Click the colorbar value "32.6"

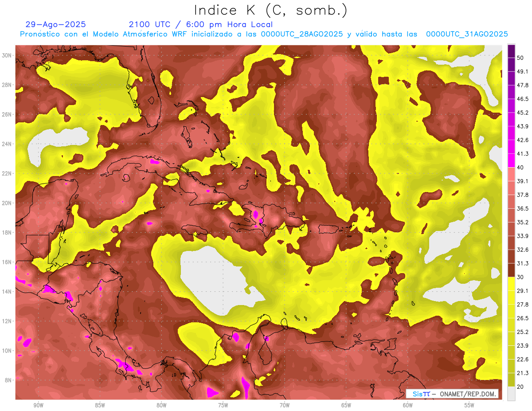pos(523,250)
